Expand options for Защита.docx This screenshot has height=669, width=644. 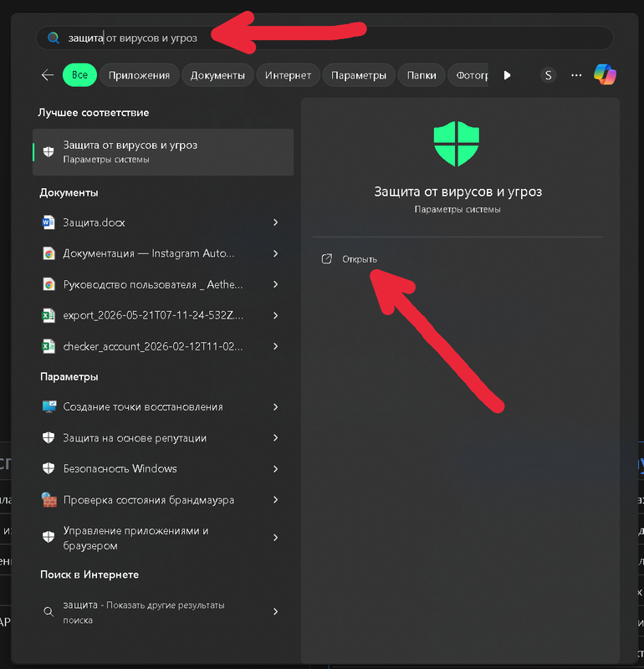276,222
